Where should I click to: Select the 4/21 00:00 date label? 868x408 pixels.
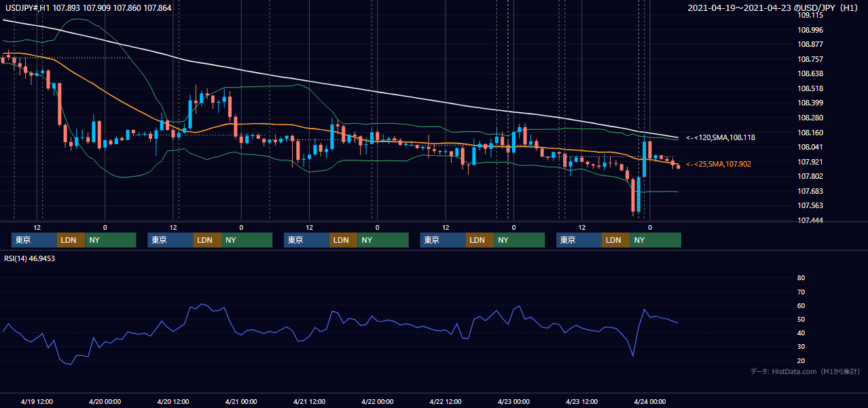tap(241, 401)
